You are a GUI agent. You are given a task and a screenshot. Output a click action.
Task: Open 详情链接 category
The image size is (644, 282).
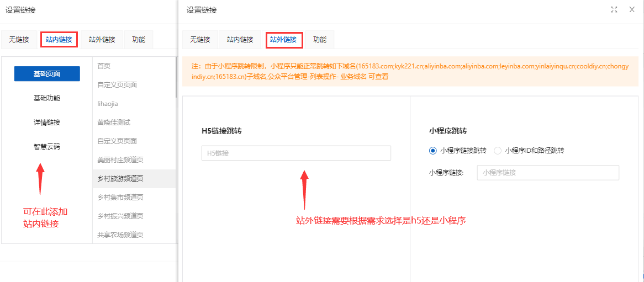[x=47, y=123]
